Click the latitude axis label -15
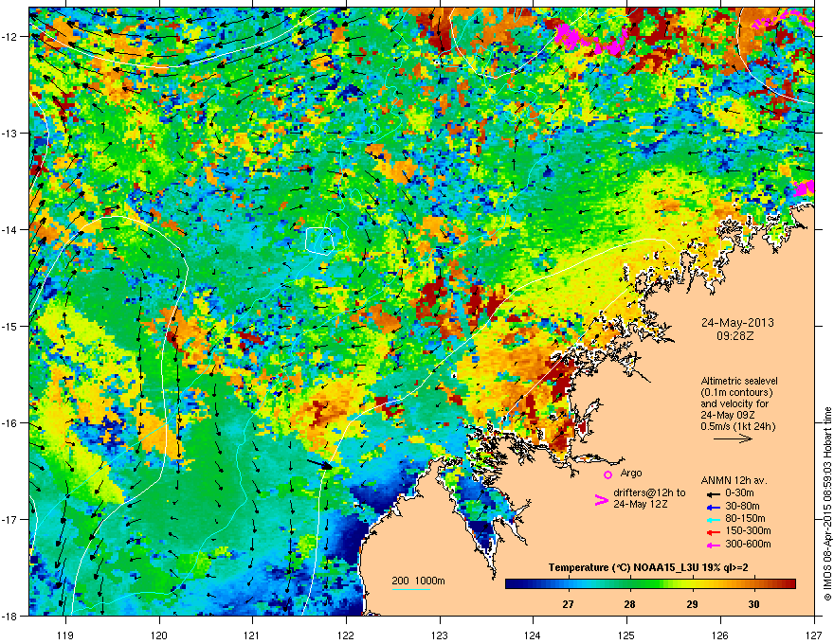Viewport: 834px width, 644px height. [x=10, y=326]
